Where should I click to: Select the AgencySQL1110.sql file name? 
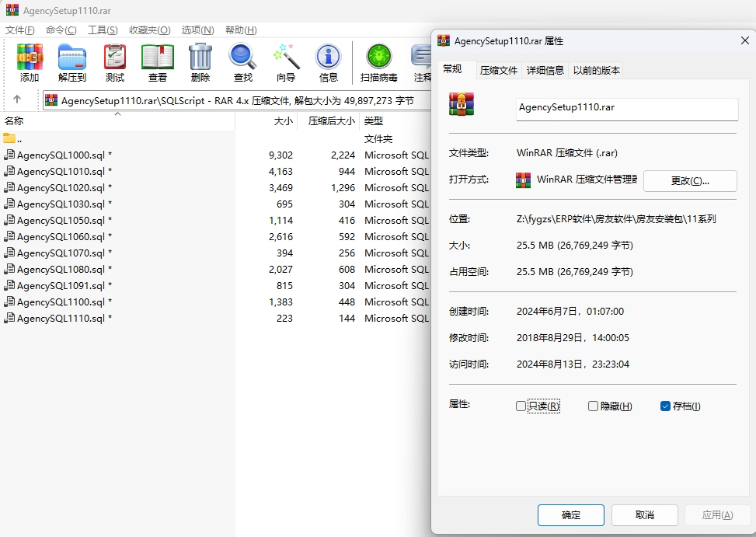coord(61,319)
